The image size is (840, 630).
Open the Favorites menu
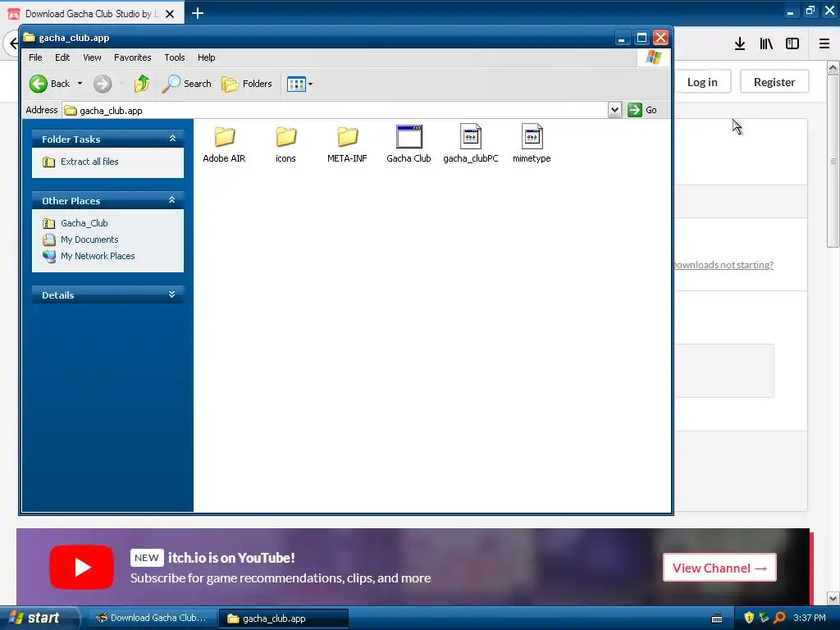[x=132, y=57]
